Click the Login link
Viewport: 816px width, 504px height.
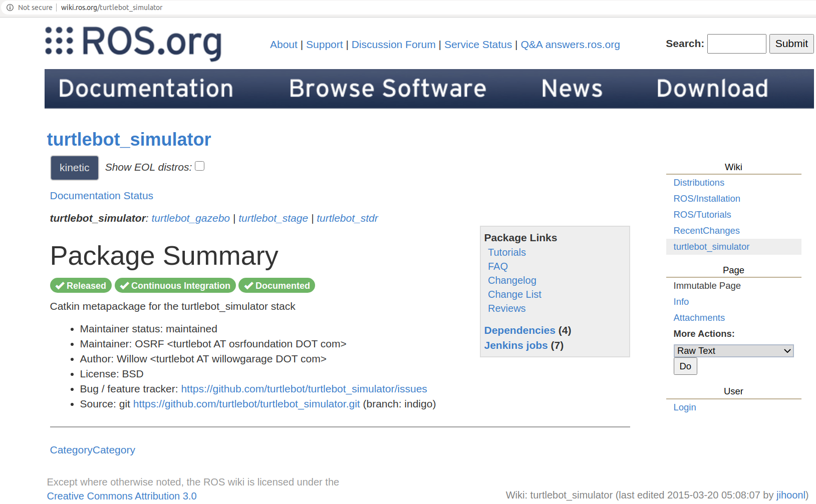[x=685, y=407]
